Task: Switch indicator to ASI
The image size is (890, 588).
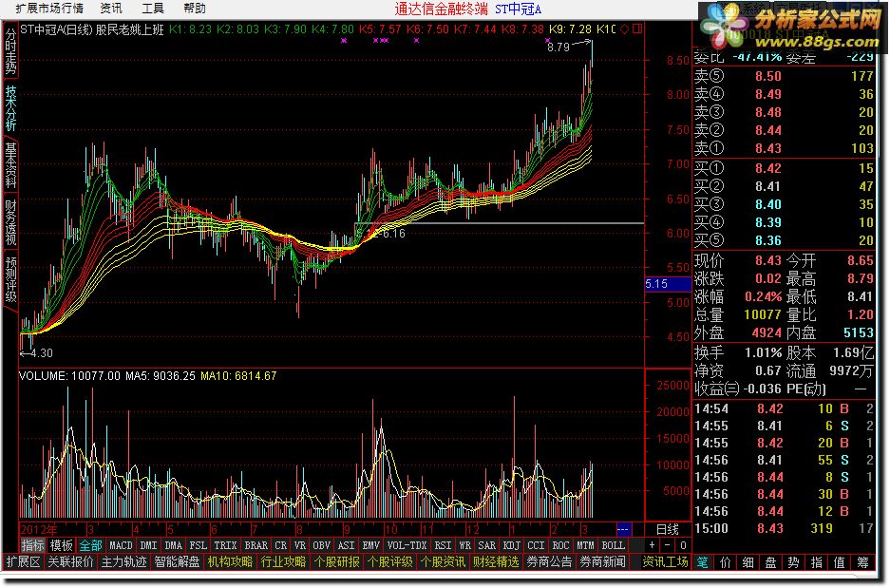Action: (x=346, y=545)
